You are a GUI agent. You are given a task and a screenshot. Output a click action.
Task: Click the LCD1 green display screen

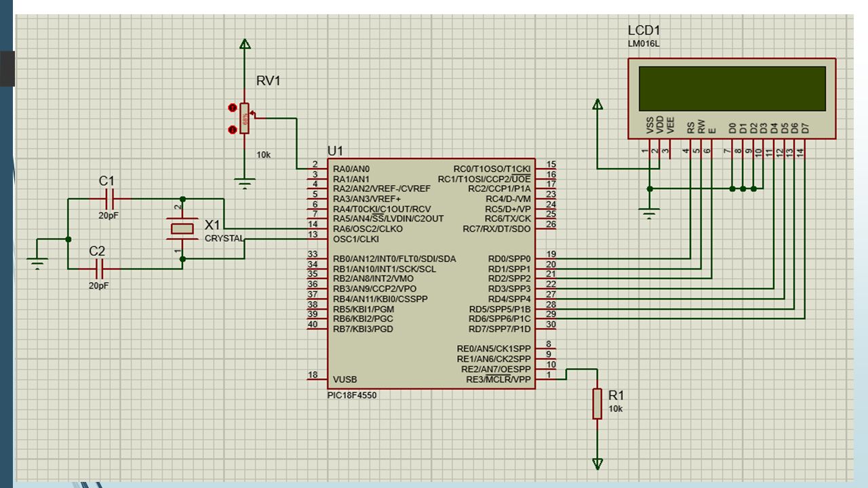click(732, 89)
